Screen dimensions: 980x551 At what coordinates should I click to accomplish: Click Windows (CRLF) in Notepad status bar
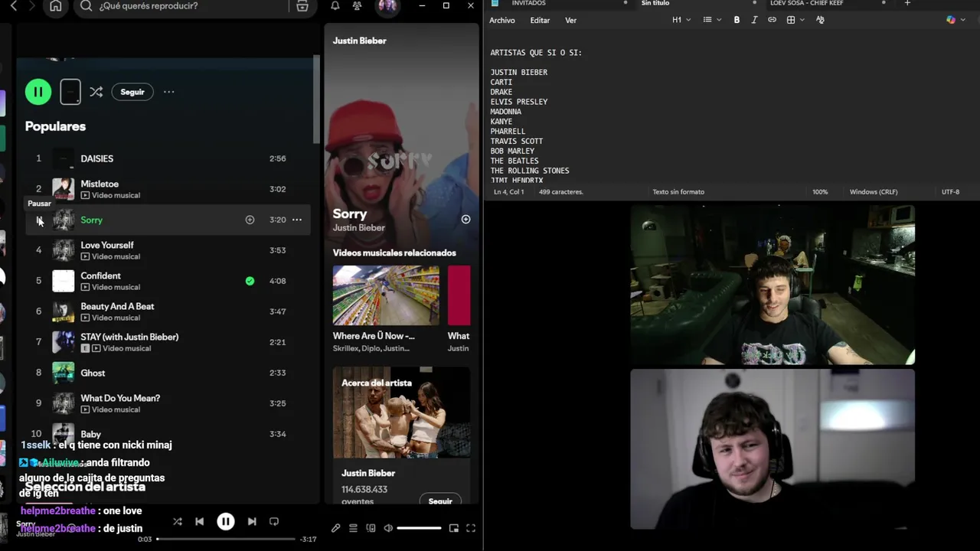coord(874,192)
